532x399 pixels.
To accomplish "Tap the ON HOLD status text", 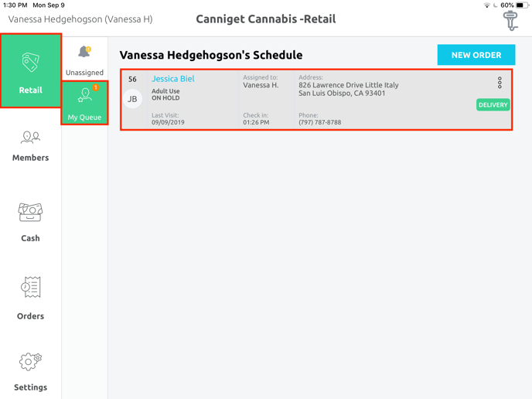I will tap(165, 98).
